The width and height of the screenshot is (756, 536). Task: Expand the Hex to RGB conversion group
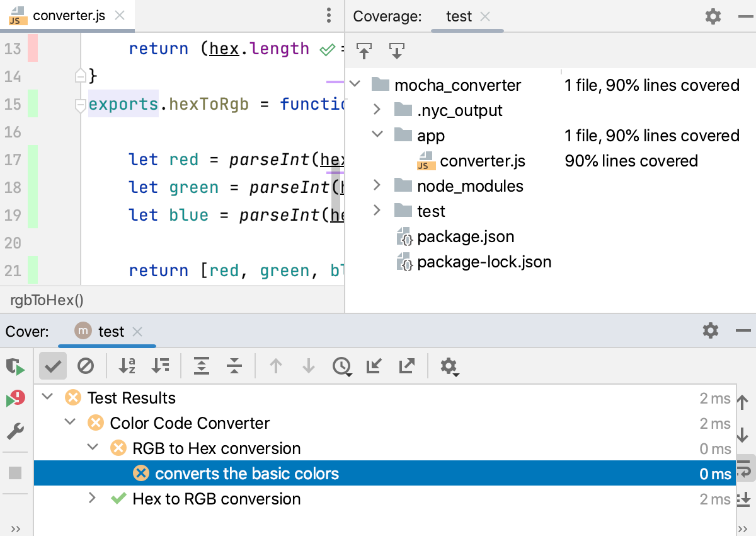[93, 499]
